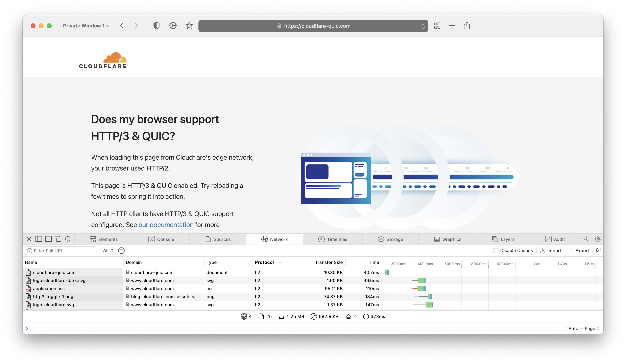Open the All resource filter dropdown
626x364 pixels.
click(x=107, y=250)
